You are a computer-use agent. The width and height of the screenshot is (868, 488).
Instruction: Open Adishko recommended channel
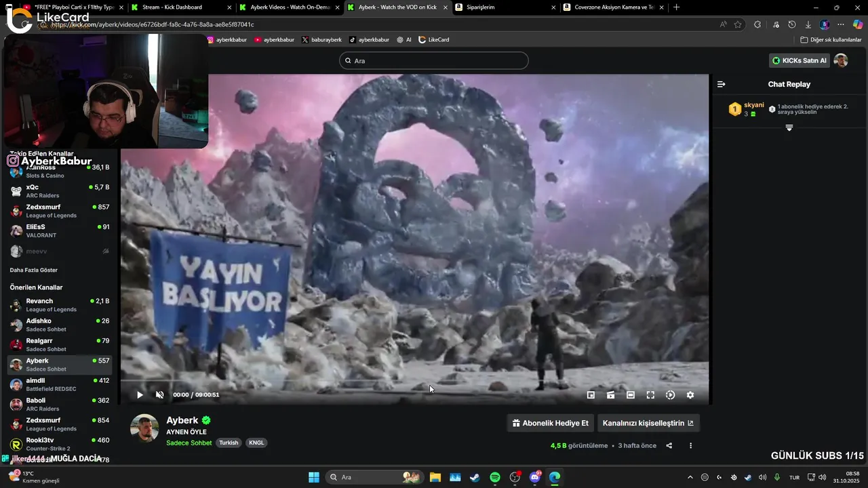60,325
